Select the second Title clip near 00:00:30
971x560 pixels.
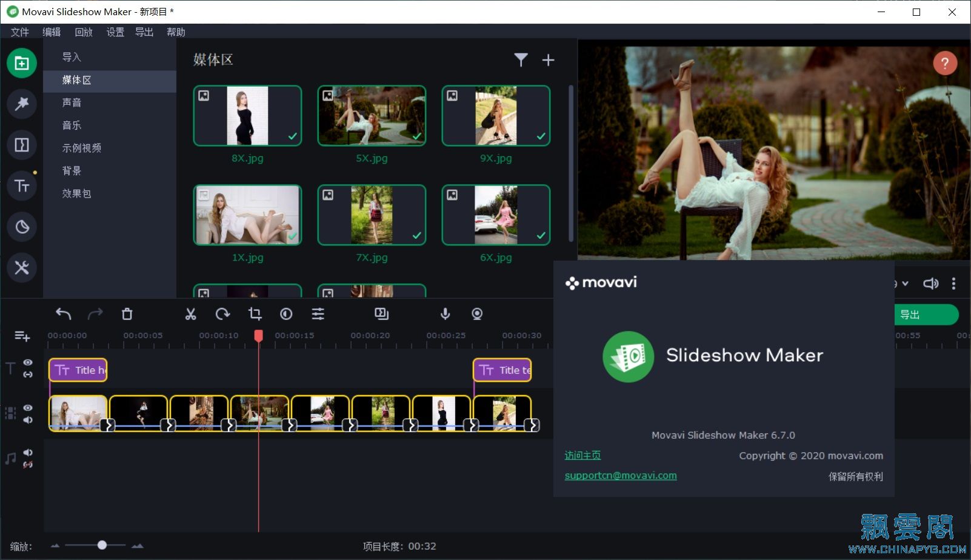point(502,370)
